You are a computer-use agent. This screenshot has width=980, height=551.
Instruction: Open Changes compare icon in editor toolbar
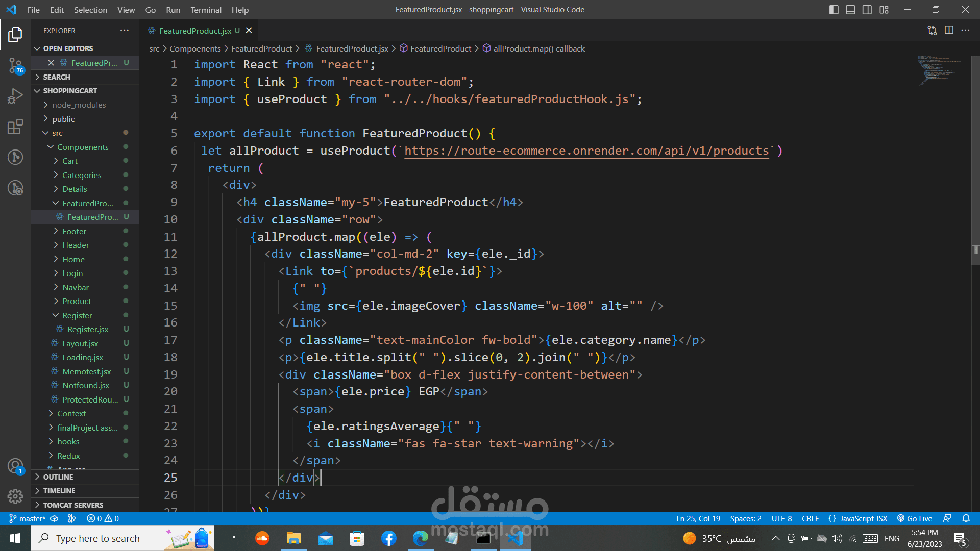coord(932,30)
